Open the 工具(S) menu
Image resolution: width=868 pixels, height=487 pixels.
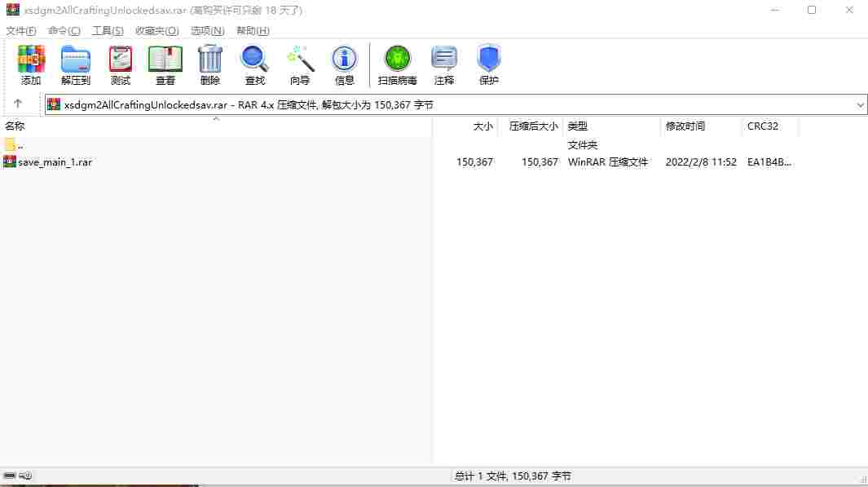pos(108,30)
